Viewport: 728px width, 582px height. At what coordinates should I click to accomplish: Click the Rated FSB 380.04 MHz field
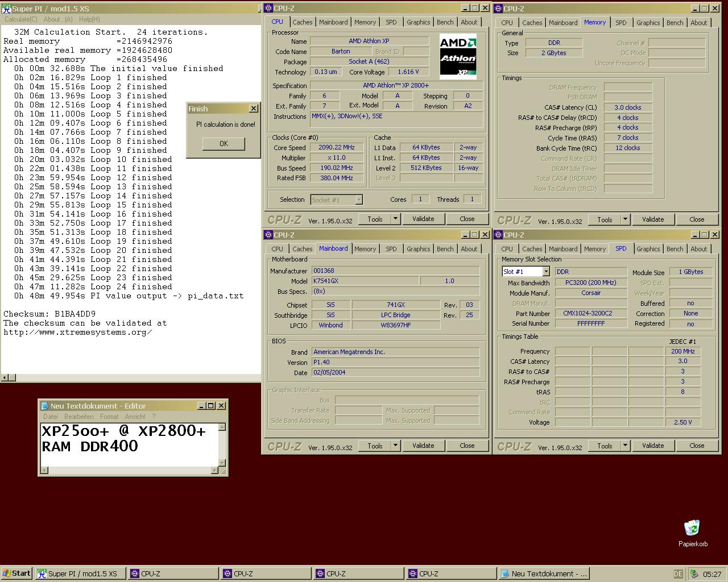click(336, 178)
